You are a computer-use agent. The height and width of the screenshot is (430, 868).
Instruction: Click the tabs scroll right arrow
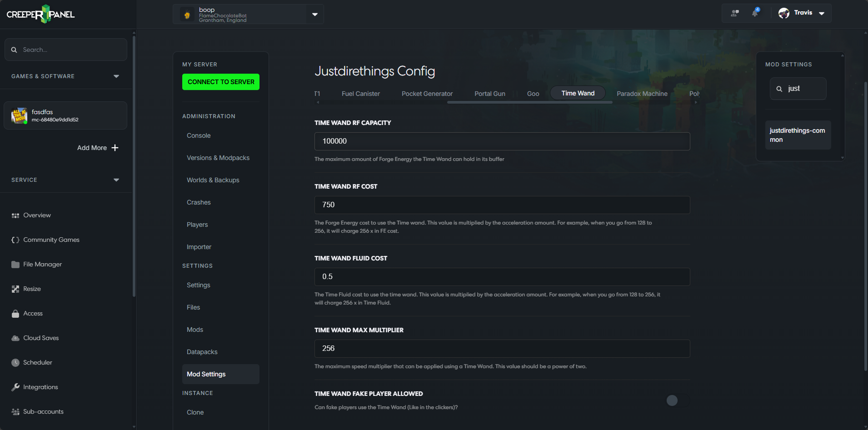[x=696, y=102]
